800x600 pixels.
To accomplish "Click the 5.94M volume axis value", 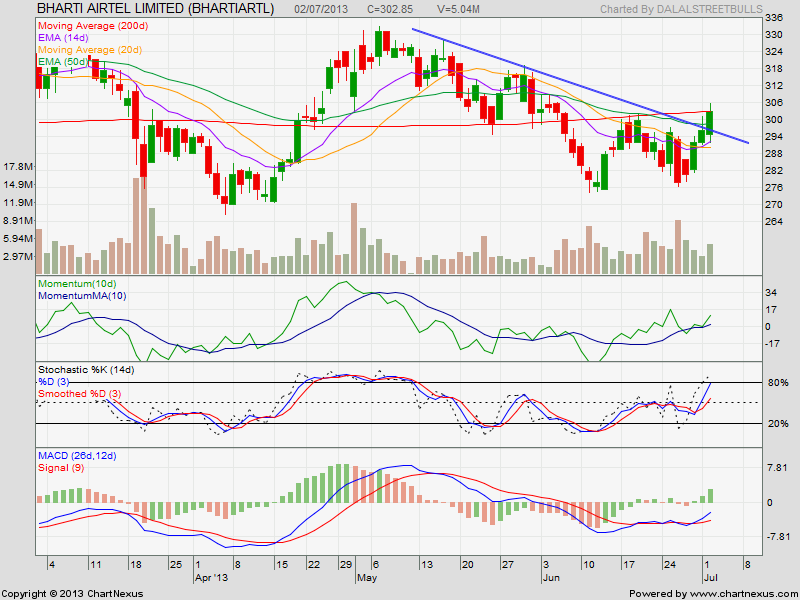I will point(18,239).
